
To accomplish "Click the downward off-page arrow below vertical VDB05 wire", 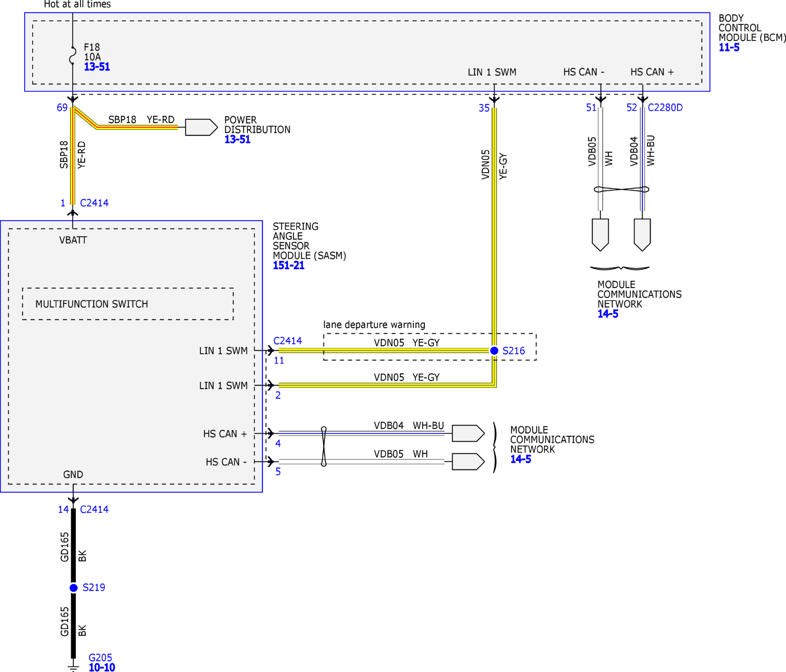I will 600,235.
